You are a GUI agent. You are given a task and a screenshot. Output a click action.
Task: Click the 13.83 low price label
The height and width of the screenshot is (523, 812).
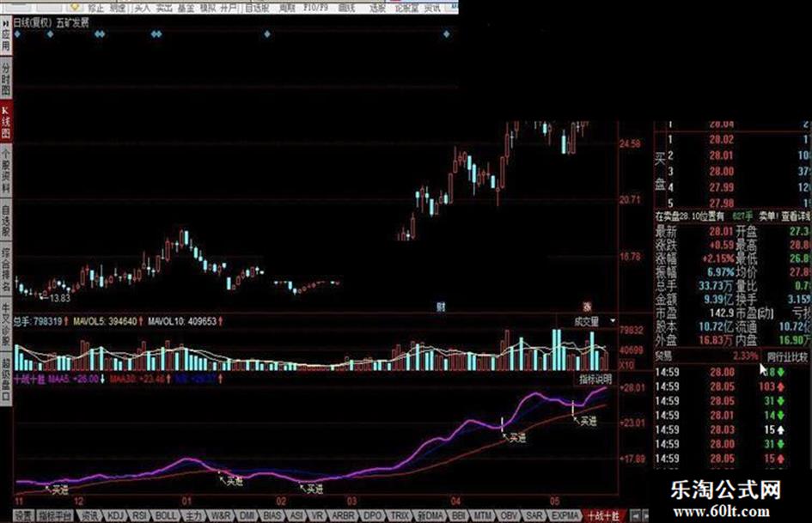pyautogui.click(x=59, y=298)
